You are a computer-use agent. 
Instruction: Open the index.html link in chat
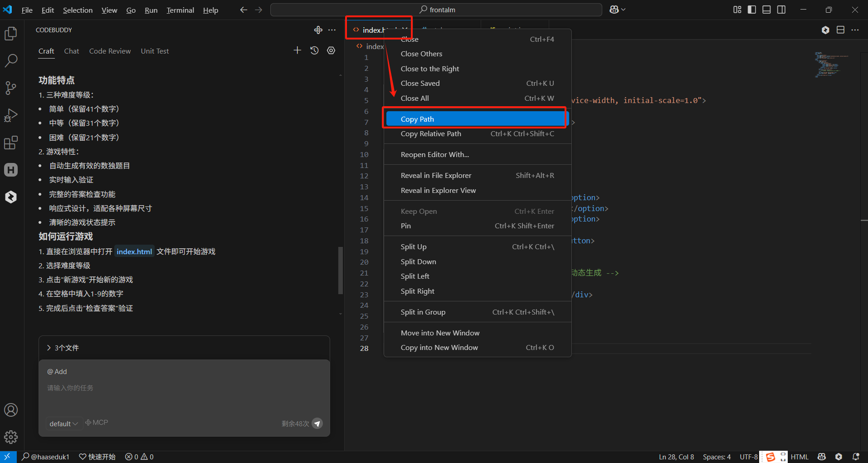(134, 251)
